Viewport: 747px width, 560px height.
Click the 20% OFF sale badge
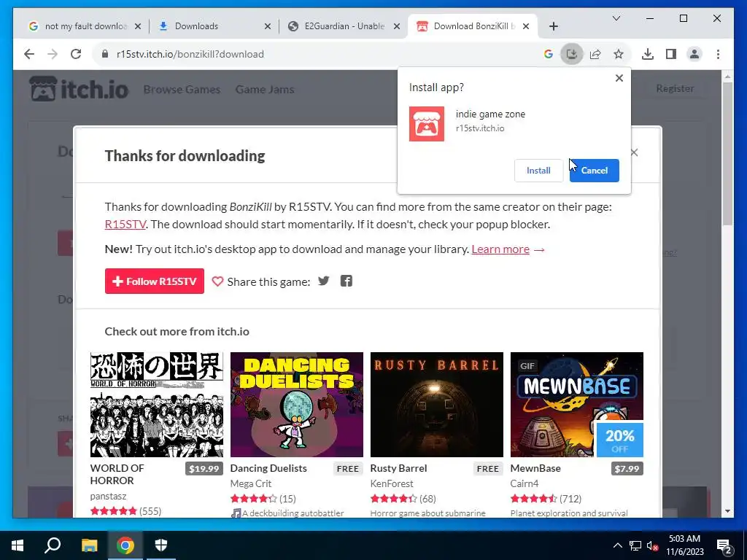tap(620, 440)
